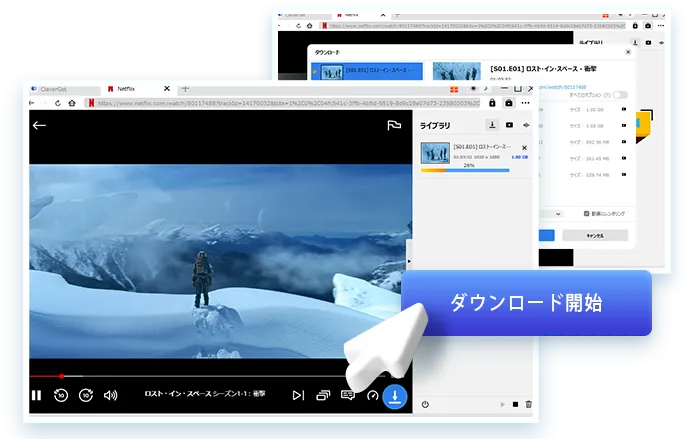The height and width of the screenshot is (439, 686).
Task: Click the blue round download button
Action: (395, 397)
